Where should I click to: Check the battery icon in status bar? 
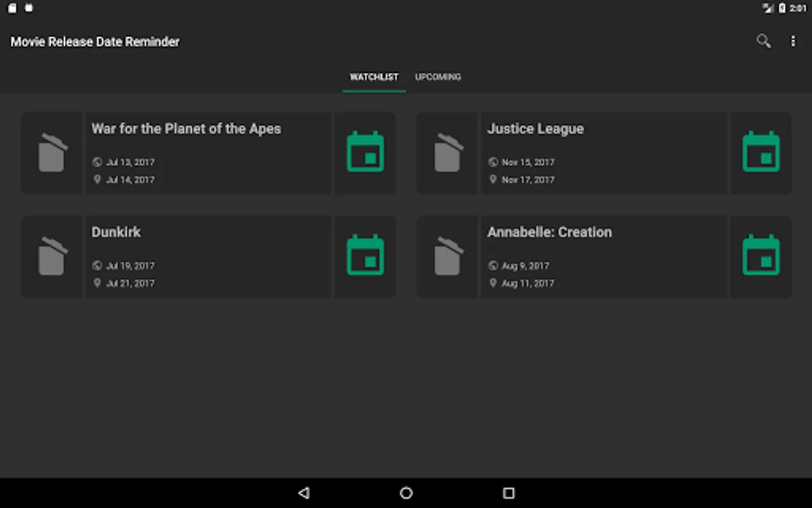[782, 8]
